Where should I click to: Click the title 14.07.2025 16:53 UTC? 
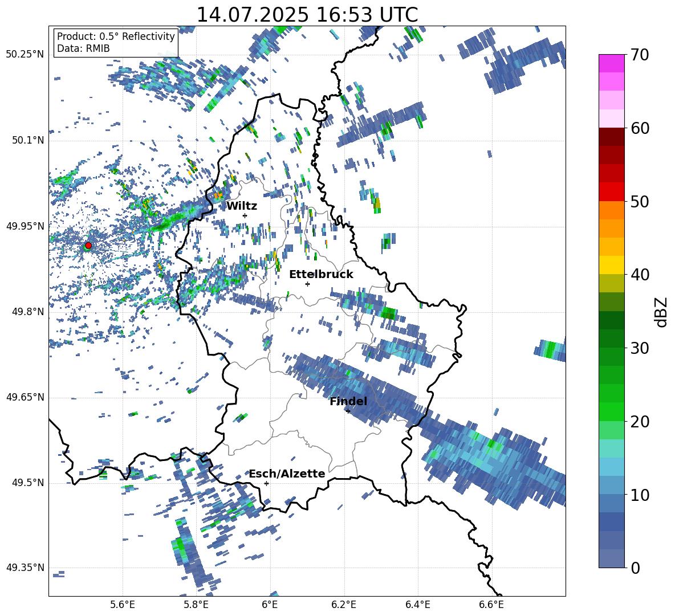[307, 15]
